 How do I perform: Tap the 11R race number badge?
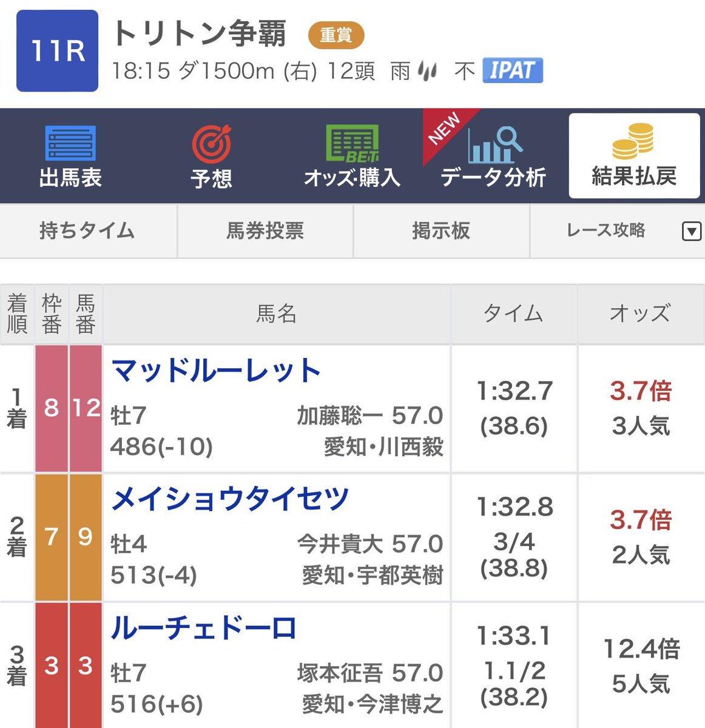click(x=57, y=51)
